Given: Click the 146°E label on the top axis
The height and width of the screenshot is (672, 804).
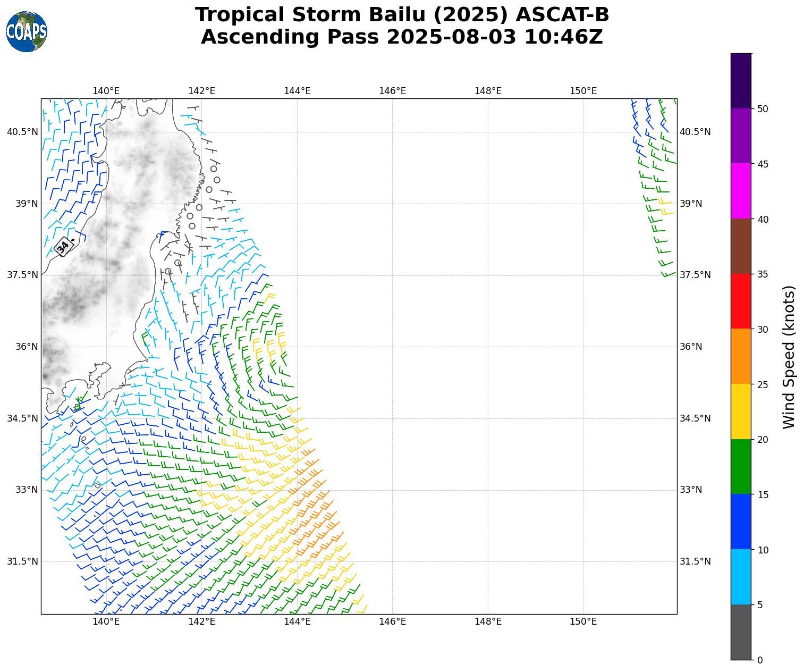Looking at the screenshot, I should point(392,91).
